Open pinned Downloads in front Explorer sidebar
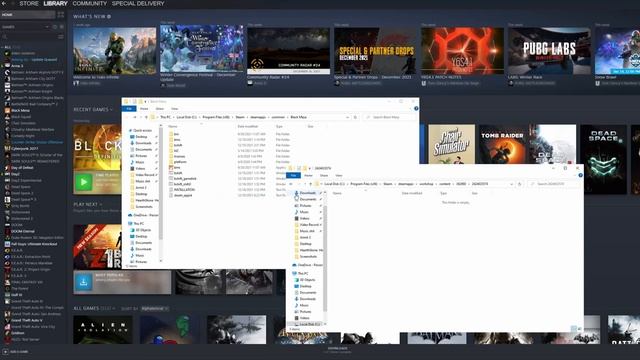 (x=308, y=193)
